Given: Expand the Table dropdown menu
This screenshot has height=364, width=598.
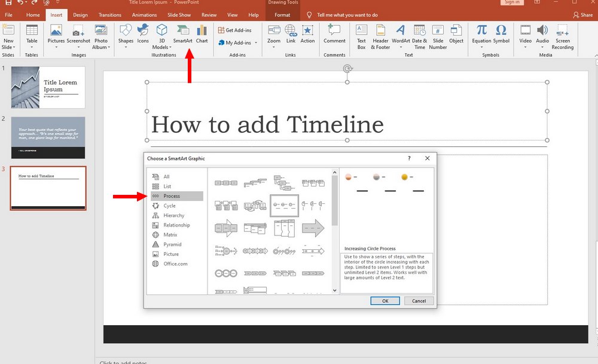Looking at the screenshot, I should pyautogui.click(x=32, y=47).
